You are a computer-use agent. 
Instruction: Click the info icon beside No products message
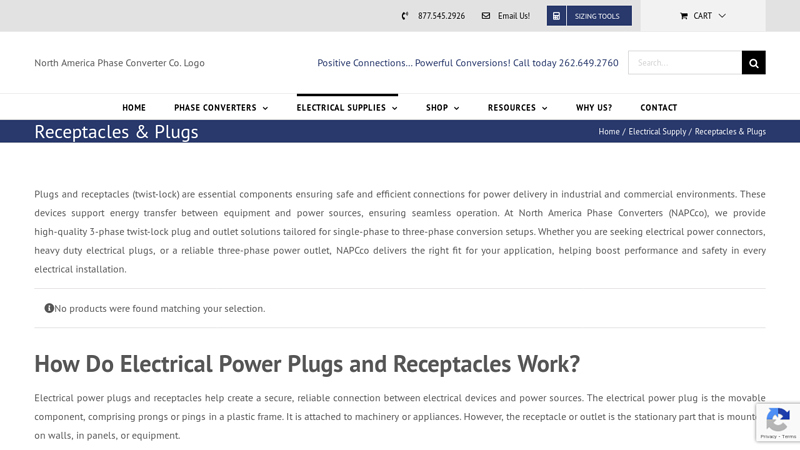tap(49, 308)
